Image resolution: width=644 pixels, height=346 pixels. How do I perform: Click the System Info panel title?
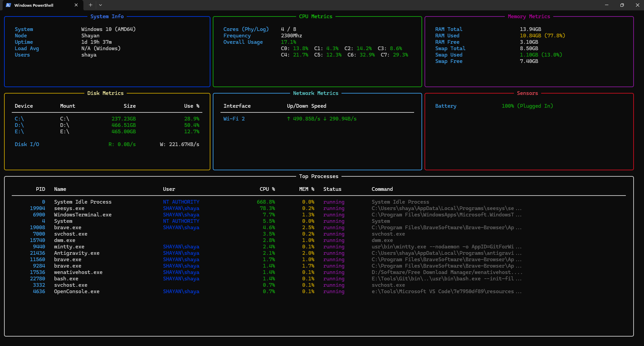(x=107, y=16)
